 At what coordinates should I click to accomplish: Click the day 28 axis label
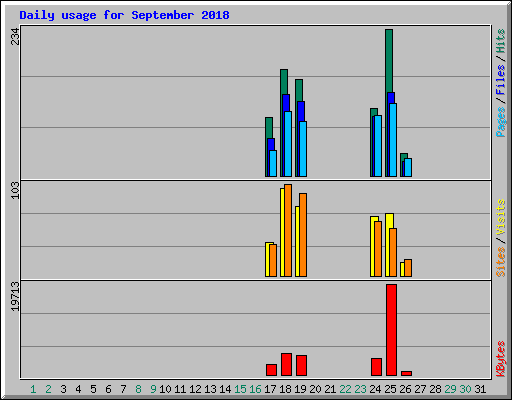tap(435, 389)
